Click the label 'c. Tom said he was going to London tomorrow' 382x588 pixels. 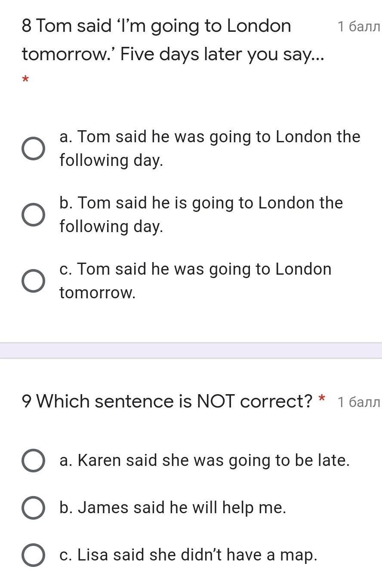[195, 280]
